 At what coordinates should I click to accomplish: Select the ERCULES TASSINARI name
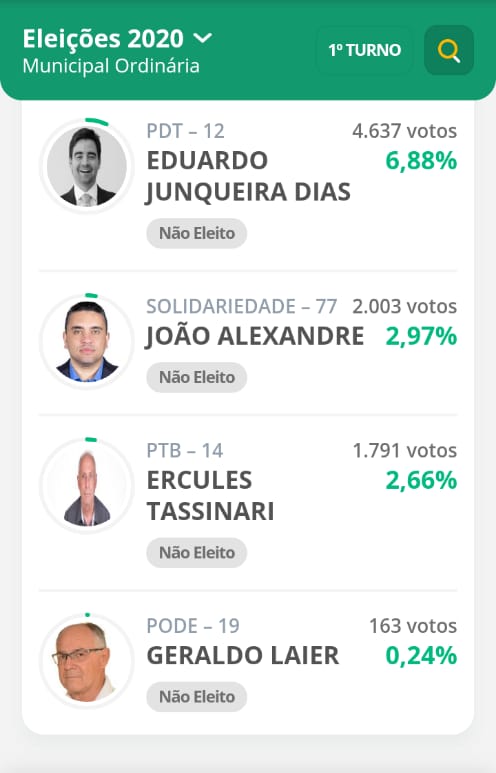[211, 495]
